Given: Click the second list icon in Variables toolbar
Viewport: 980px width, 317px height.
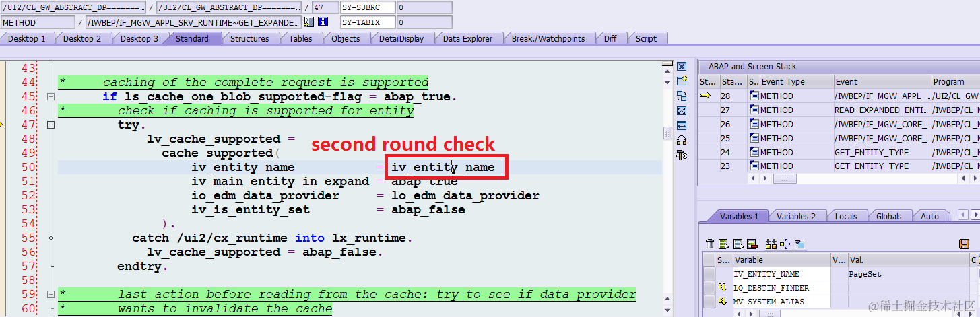Looking at the screenshot, I should (738, 244).
